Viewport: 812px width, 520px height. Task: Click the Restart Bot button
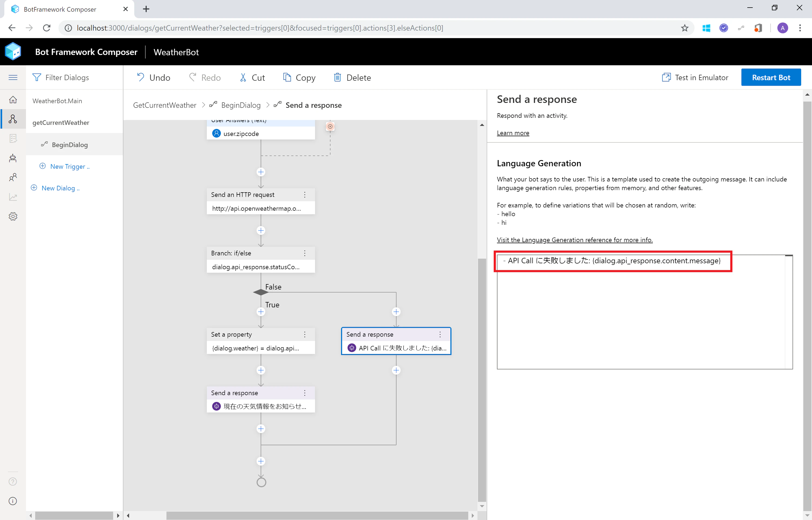tap(771, 77)
